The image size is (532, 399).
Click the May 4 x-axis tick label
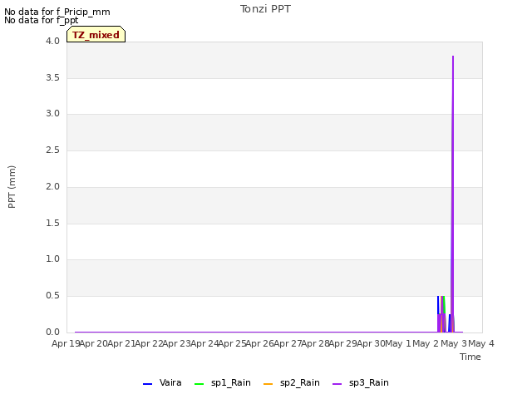click(x=481, y=343)
